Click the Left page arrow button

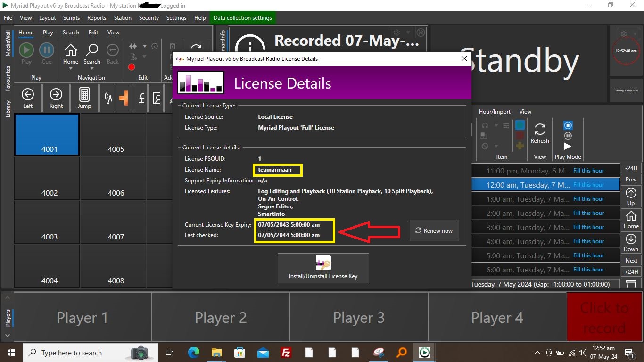pyautogui.click(x=28, y=98)
